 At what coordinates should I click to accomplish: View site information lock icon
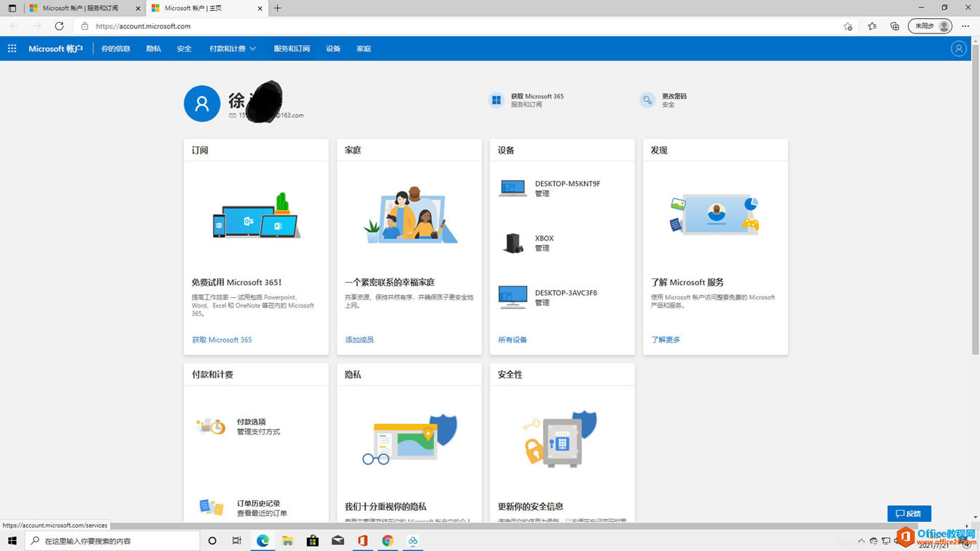[85, 26]
